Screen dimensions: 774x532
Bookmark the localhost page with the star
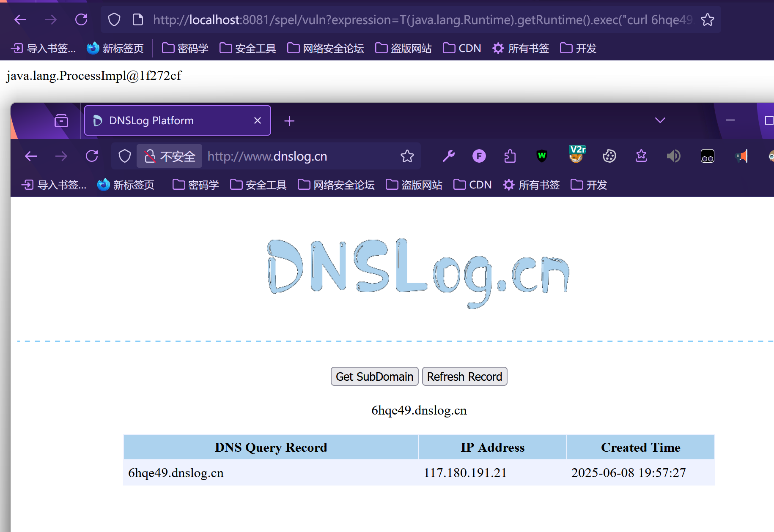708,19
